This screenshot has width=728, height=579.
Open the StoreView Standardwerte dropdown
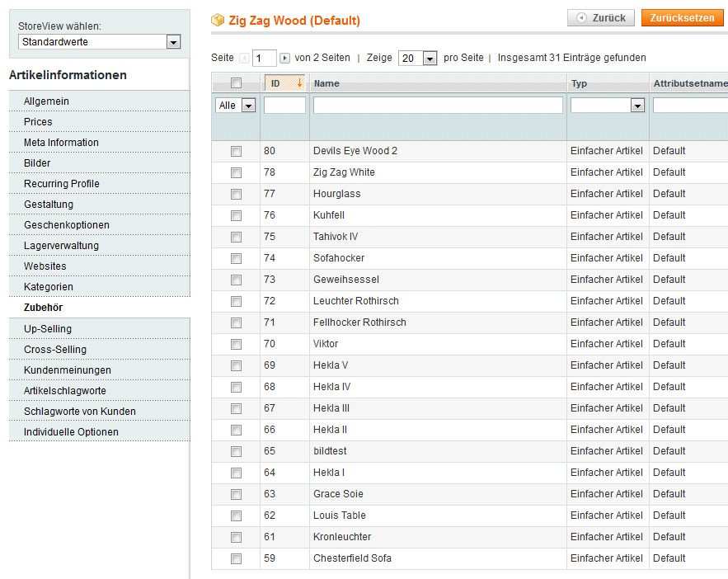pos(100,42)
